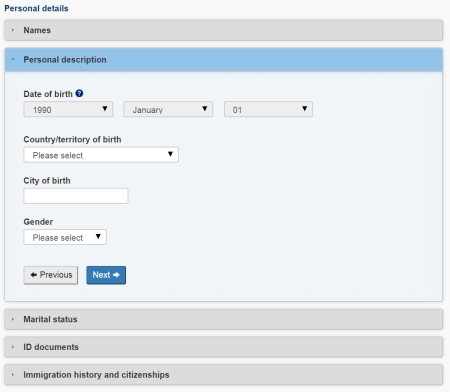
Task: Click the City of birth text field
Action: 76,196
